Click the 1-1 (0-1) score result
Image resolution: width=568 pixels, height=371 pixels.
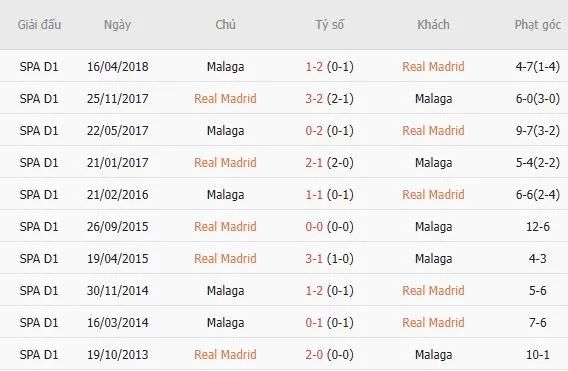(x=329, y=195)
